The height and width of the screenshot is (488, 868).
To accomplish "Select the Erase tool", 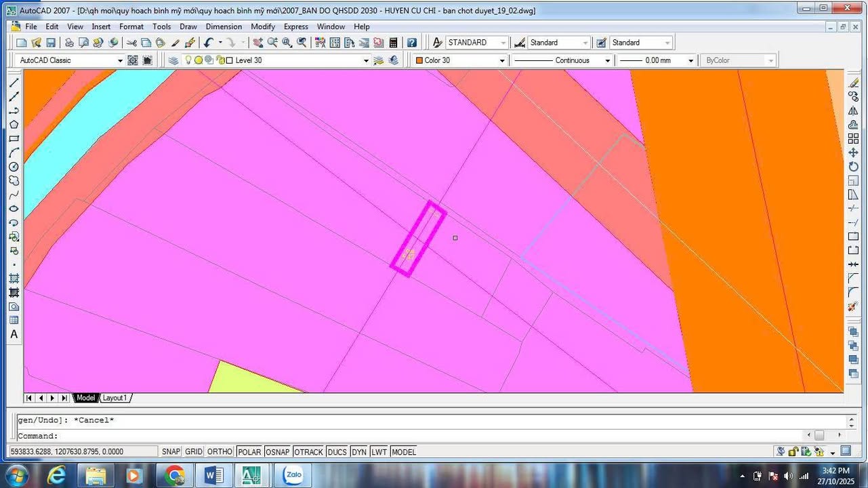I will [x=853, y=83].
